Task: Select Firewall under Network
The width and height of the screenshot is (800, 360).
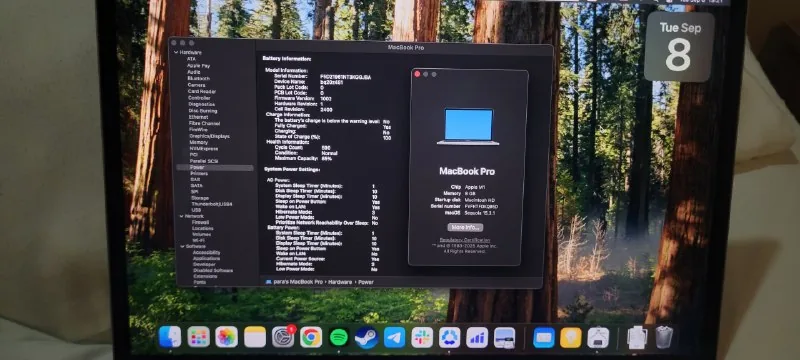Action: pyautogui.click(x=201, y=222)
